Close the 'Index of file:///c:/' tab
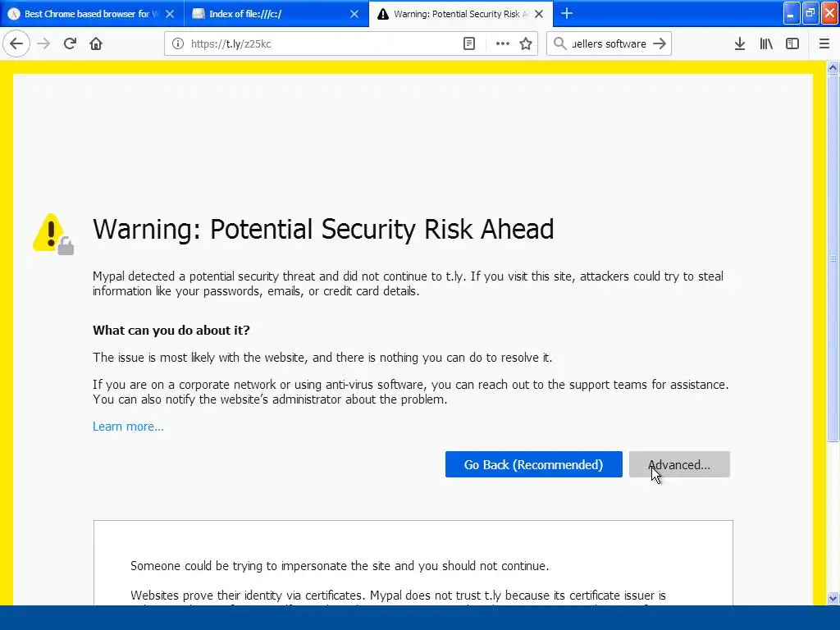The height and width of the screenshot is (630, 840). 354,14
